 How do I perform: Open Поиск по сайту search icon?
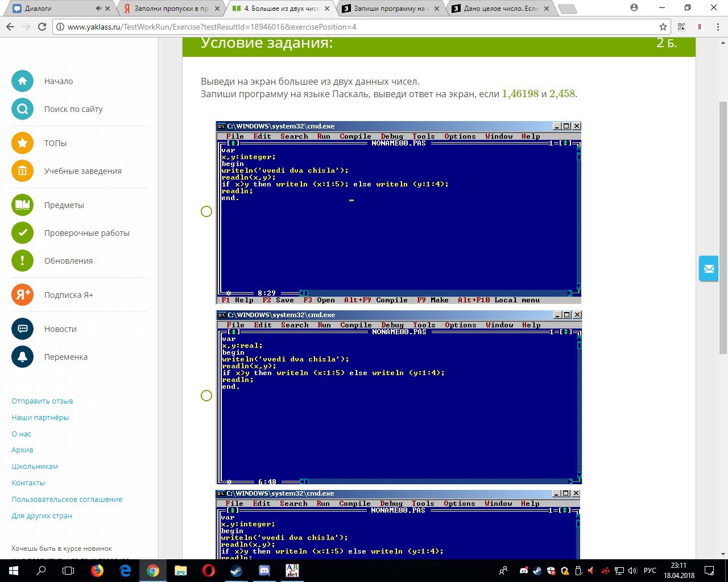pos(22,109)
